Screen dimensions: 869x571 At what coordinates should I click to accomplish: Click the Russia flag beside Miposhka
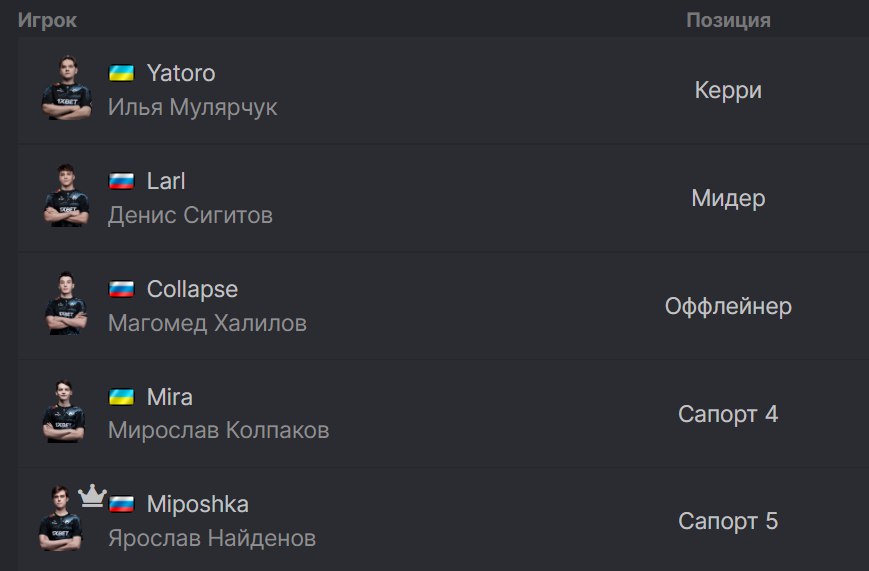coord(121,504)
